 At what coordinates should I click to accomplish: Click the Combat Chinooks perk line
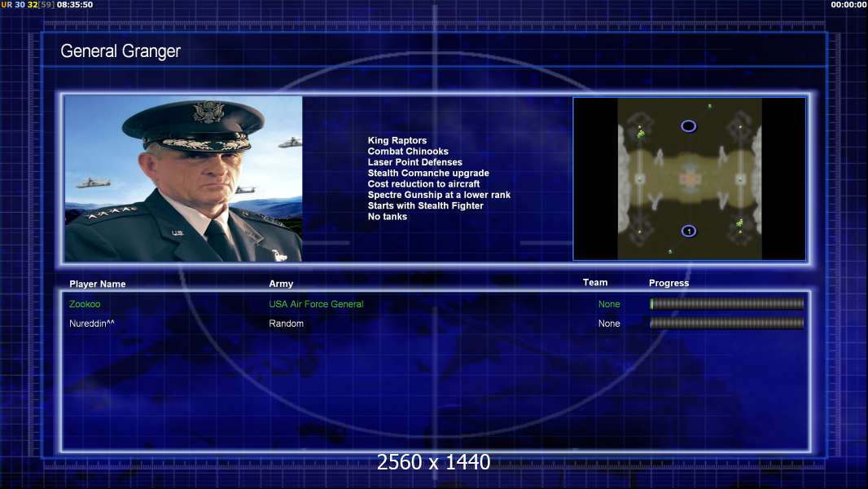tap(408, 152)
